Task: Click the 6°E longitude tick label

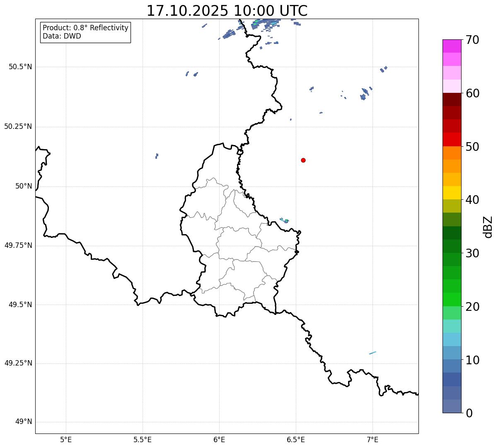Action: tap(219, 439)
